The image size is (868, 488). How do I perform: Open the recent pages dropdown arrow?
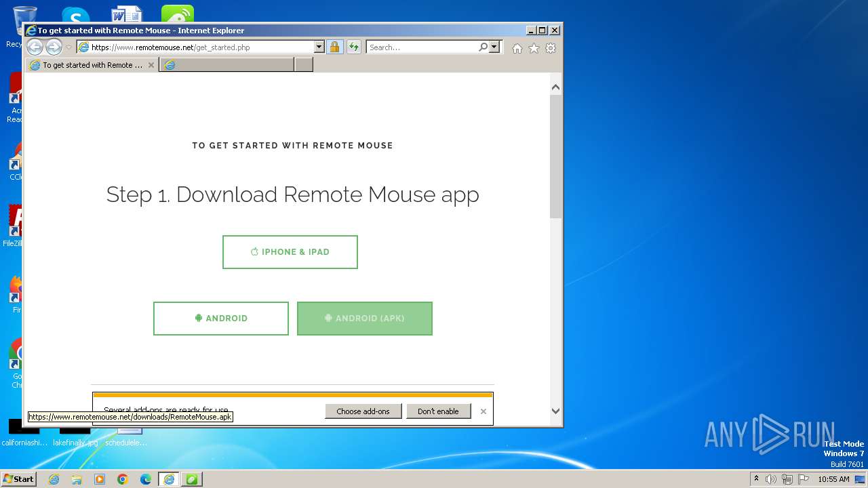coord(68,47)
